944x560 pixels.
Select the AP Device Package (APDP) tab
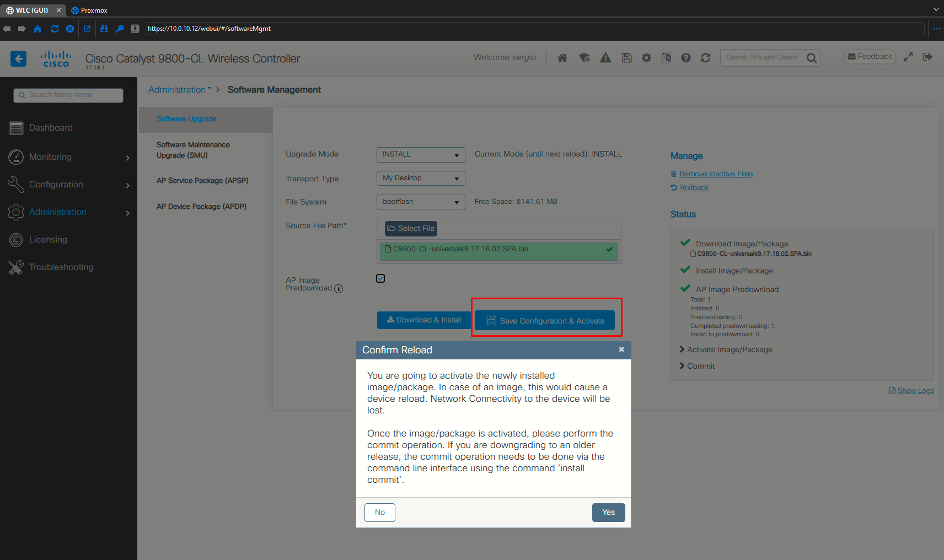coord(201,207)
